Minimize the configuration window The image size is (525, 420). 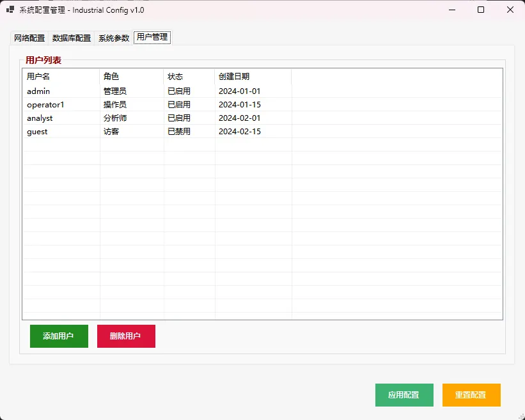point(451,10)
